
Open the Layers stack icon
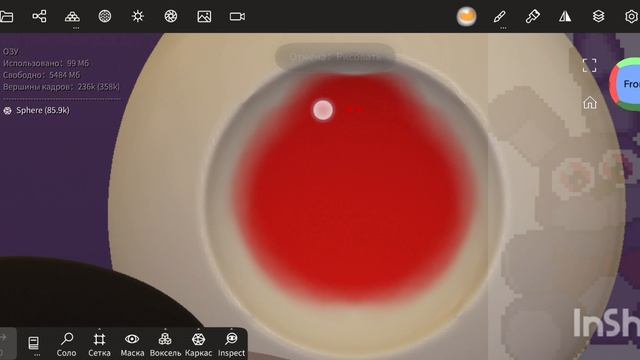pyautogui.click(x=598, y=16)
